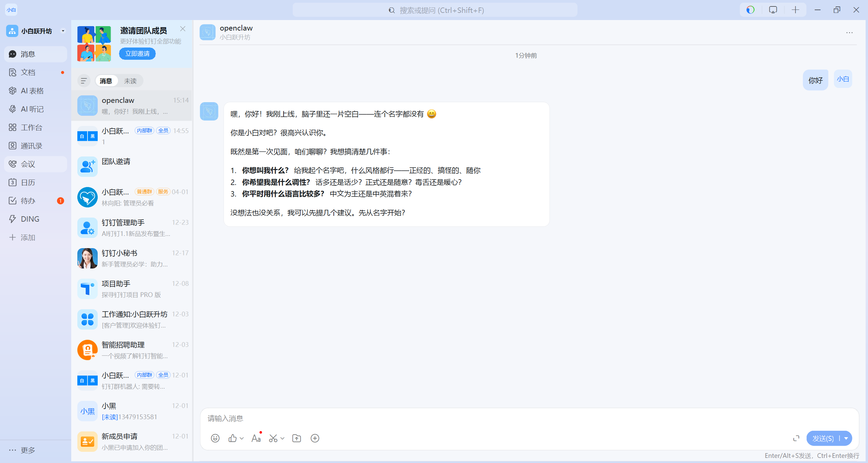Screen dimensions: 868x463
Task: Click the 立即邀请 button
Action: [137, 54]
